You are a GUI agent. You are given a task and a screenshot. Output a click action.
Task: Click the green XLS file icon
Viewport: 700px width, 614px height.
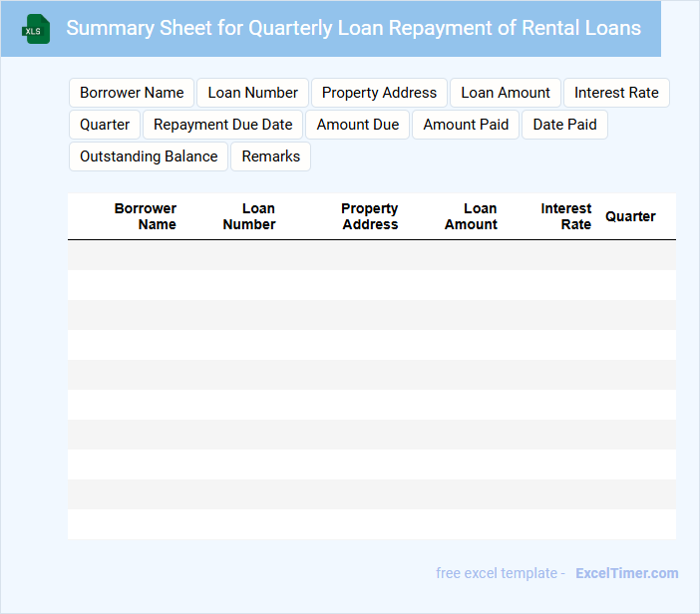36,30
